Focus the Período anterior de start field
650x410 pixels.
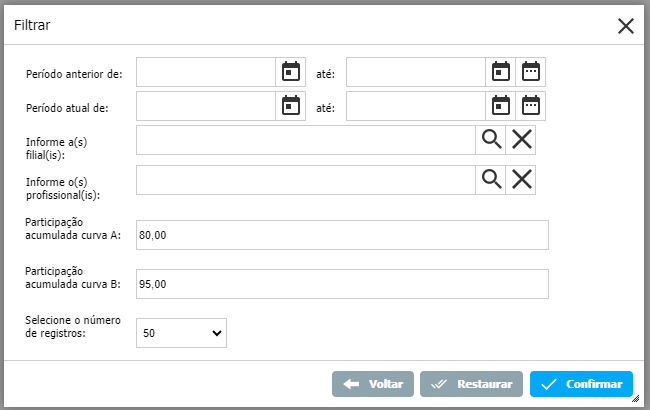[205, 72]
